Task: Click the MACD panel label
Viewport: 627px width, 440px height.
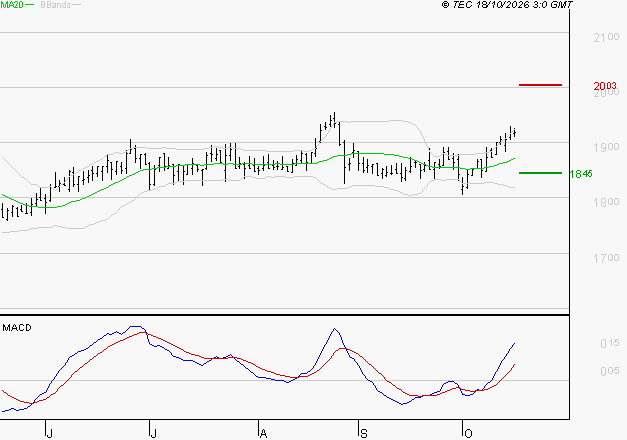Action: coord(17,328)
